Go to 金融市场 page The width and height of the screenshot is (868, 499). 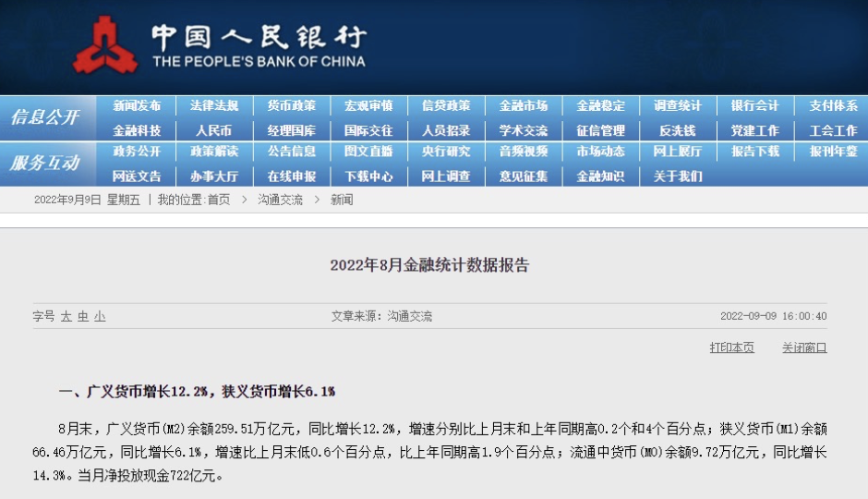tap(524, 105)
